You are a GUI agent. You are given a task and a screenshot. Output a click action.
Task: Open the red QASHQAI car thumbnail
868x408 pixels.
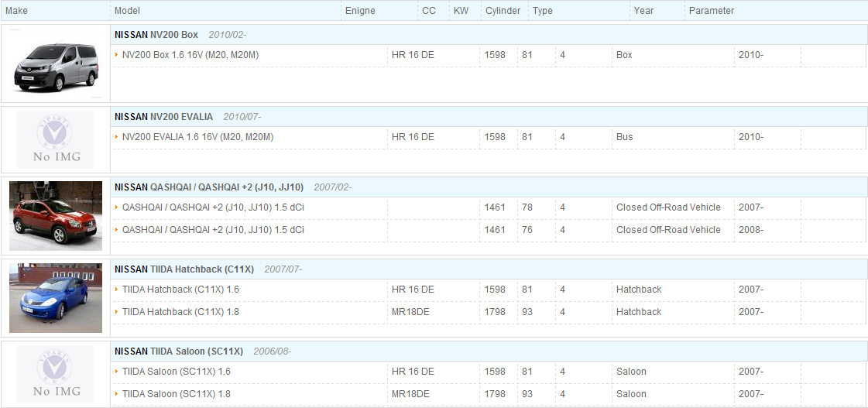[x=55, y=216]
